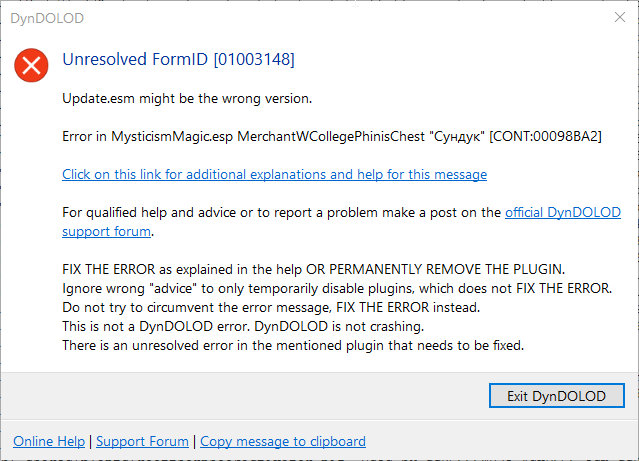Viewport: 639px width, 461px height.
Task: Click the DynDOLOD window title text
Action: pyautogui.click(x=47, y=18)
